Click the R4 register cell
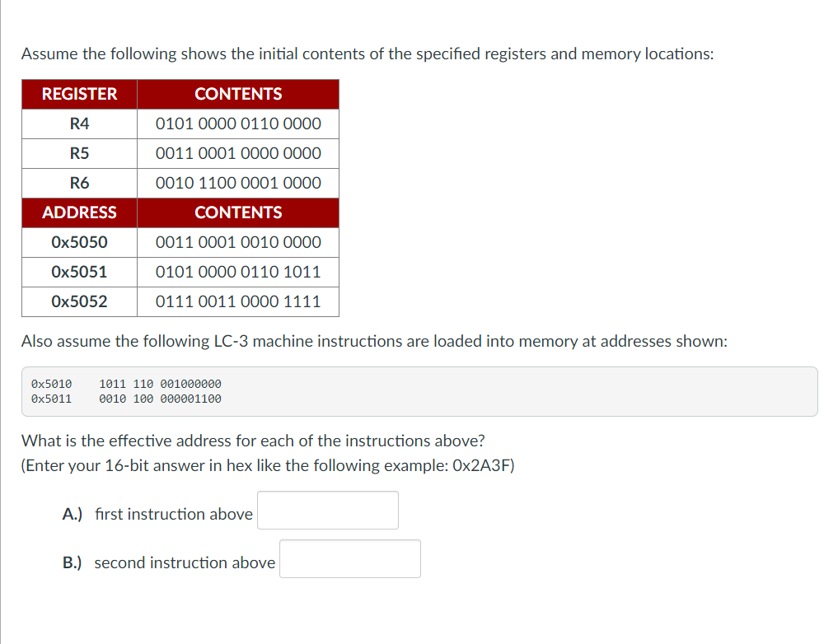838x644 pixels. pos(78,124)
